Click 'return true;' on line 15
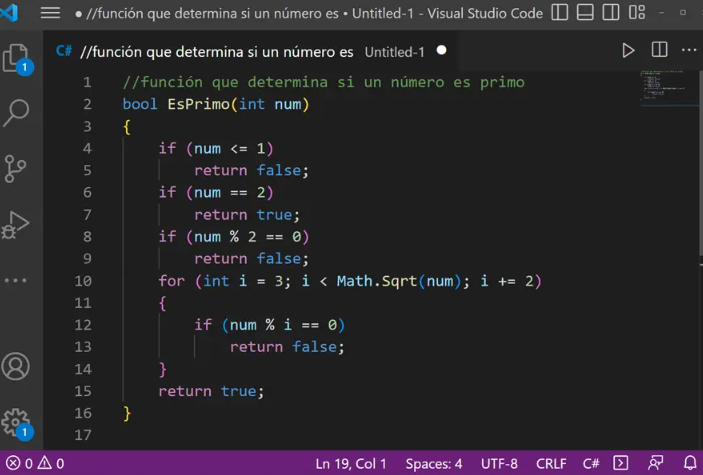Viewport: 703px width, 475px height. [x=211, y=391]
